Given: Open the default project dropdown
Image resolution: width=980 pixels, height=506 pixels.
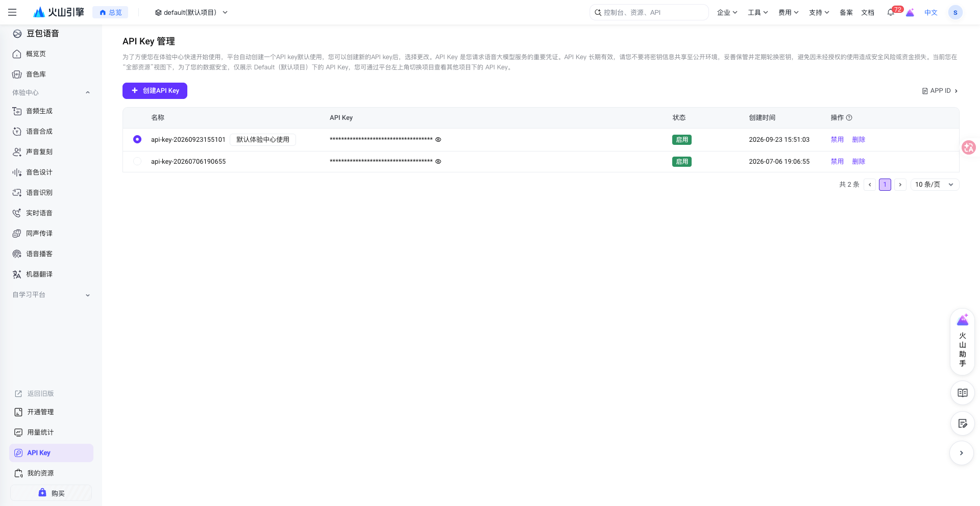Looking at the screenshot, I should click(x=191, y=12).
